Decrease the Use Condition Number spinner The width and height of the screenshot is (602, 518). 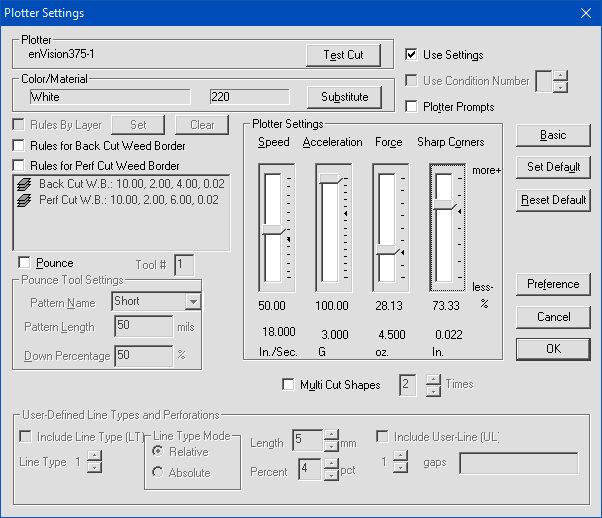[561, 87]
